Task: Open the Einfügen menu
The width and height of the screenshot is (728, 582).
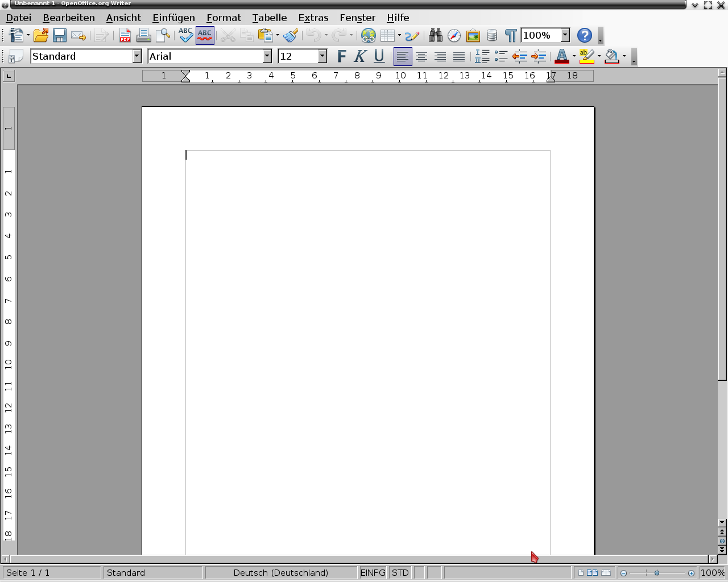Action: pyautogui.click(x=173, y=18)
